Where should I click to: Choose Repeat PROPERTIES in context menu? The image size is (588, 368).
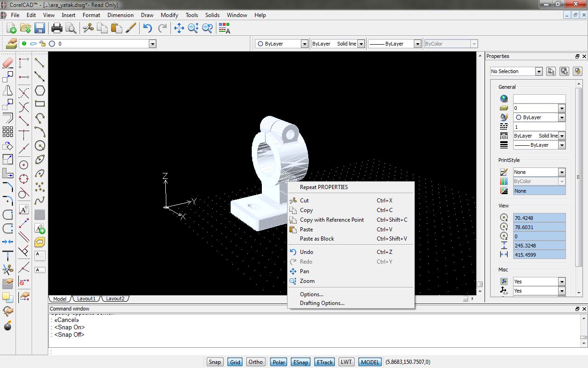(x=351, y=187)
